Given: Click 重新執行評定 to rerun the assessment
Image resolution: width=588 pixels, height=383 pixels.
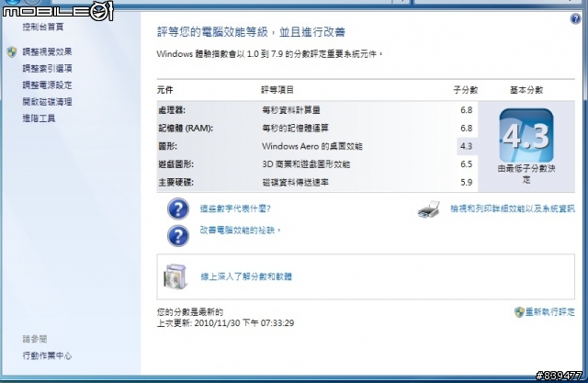Looking at the screenshot, I should 549,311.
